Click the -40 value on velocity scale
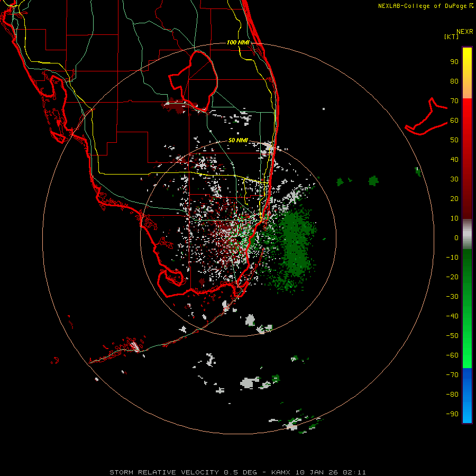476x476 pixels. pyautogui.click(x=452, y=316)
